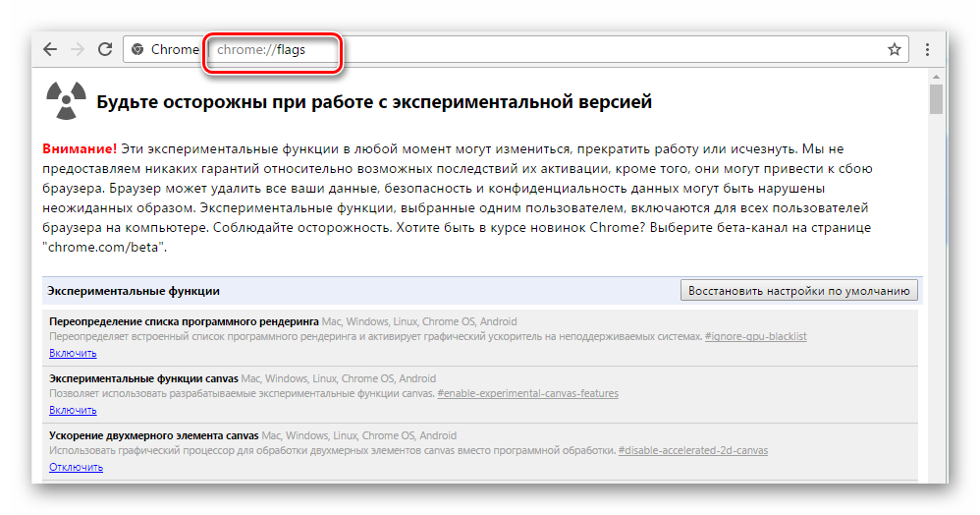The image size is (980, 515).
Task: Click the flag title Переопределение списка программного рендеринга
Action: point(184,321)
